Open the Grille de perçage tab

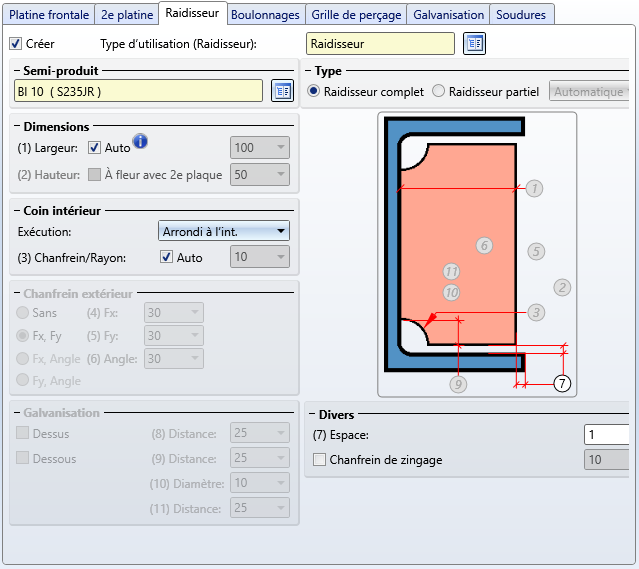[x=357, y=15]
